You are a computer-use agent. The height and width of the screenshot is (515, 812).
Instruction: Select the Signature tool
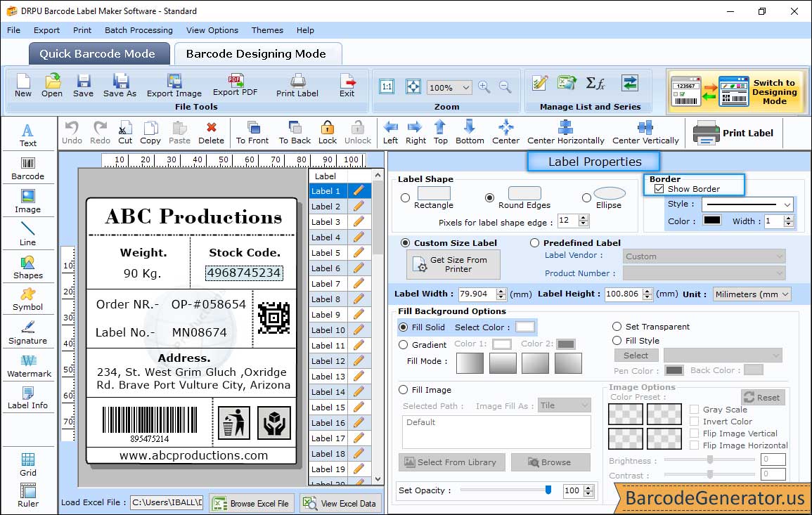click(x=28, y=333)
